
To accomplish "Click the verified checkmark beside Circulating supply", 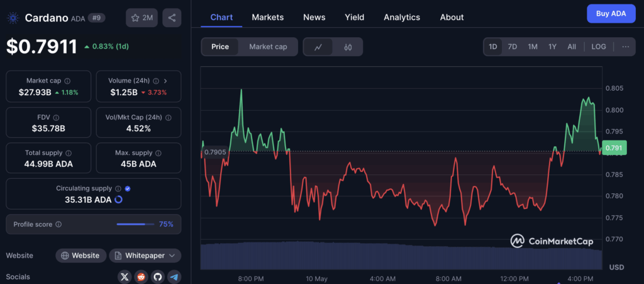I will coord(128,189).
